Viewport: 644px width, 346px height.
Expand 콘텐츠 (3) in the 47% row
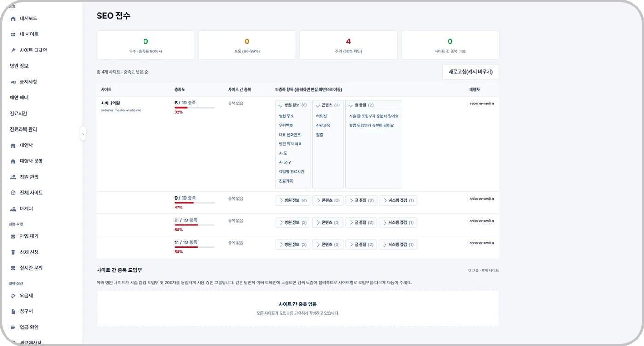point(328,200)
